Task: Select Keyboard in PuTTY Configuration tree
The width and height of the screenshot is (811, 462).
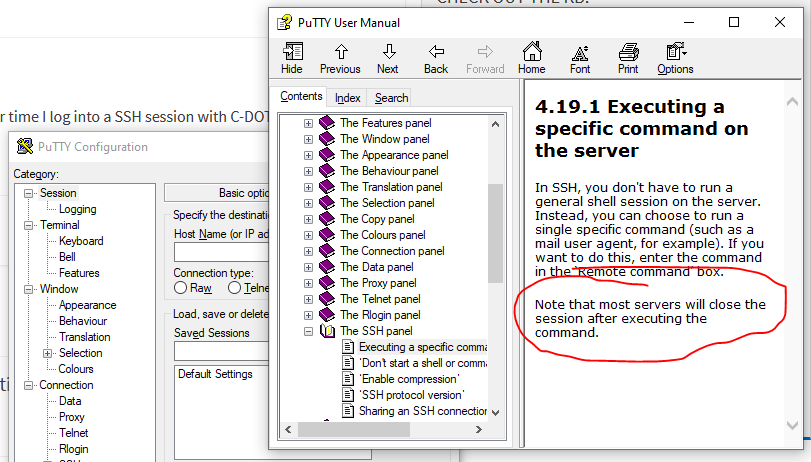Action: point(81,241)
